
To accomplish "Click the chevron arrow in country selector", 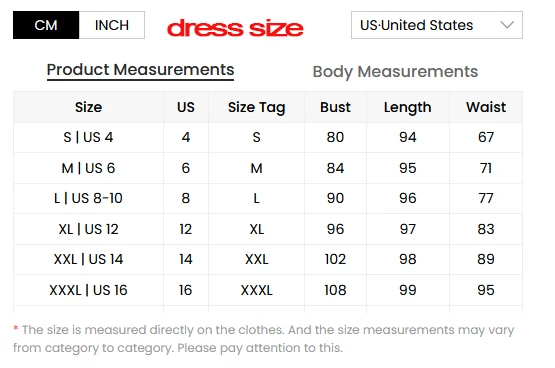I will pyautogui.click(x=507, y=25).
